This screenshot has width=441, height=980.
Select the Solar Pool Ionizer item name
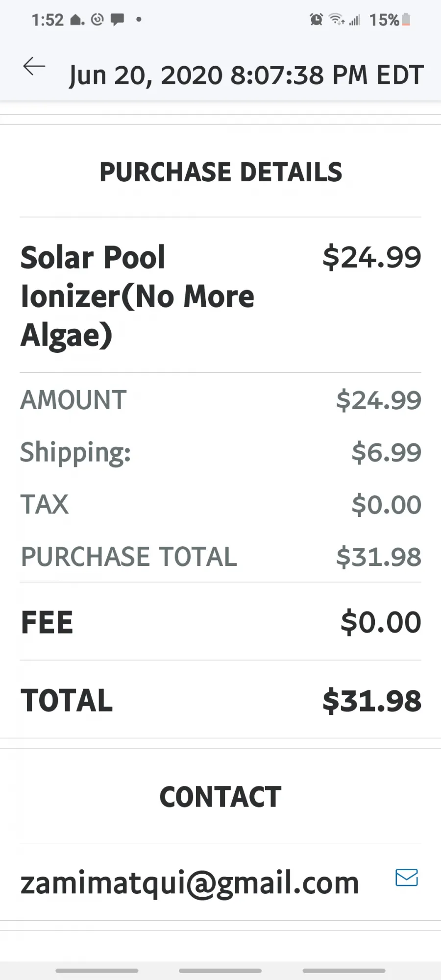pyautogui.click(x=138, y=296)
